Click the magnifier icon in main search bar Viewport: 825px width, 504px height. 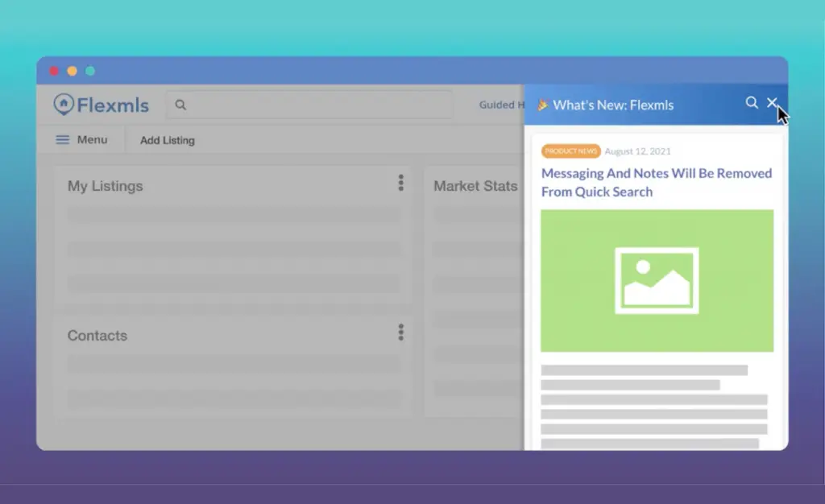click(x=180, y=105)
